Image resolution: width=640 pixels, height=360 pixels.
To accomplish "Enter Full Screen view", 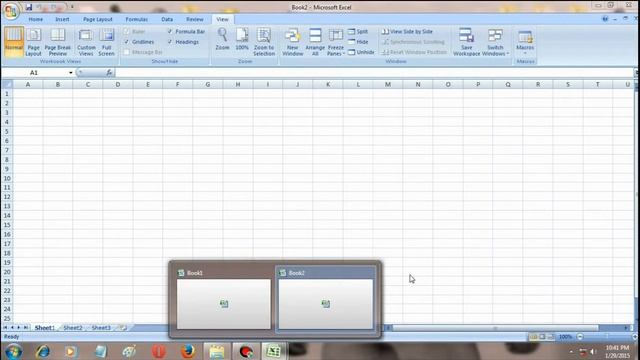I will click(x=107, y=41).
